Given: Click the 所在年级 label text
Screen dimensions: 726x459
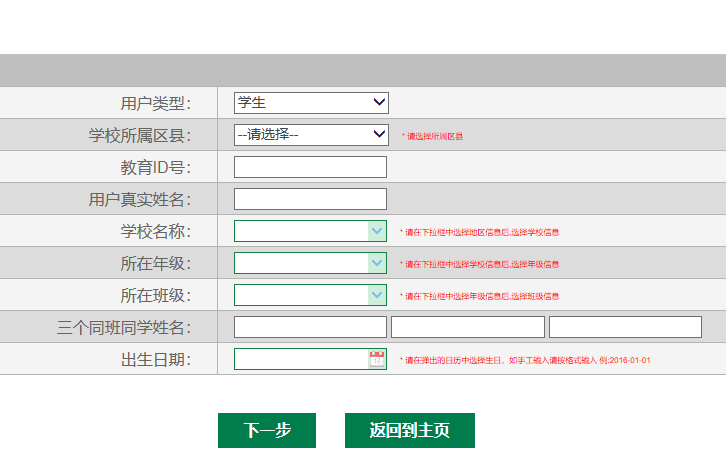Looking at the screenshot, I should (156, 263).
